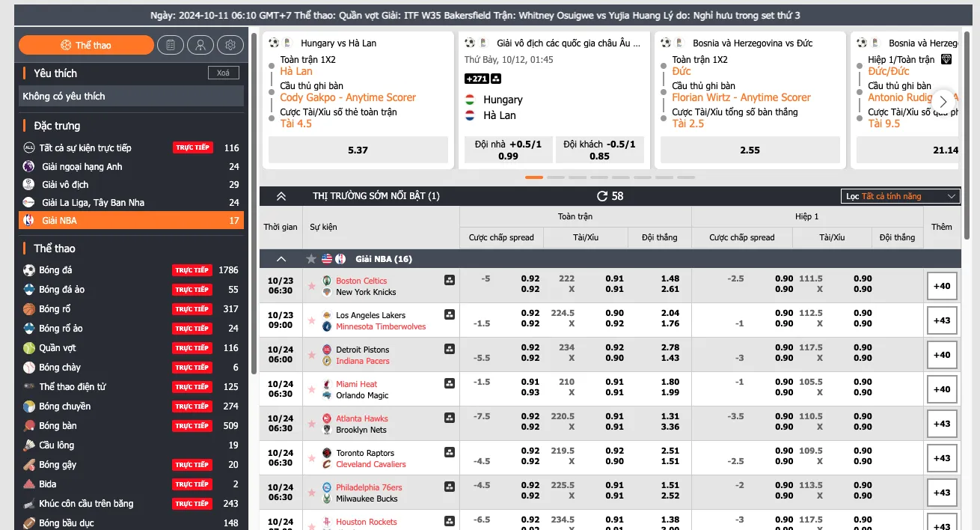
Task: Click Celtics full-match win odds 1.48
Action: (670, 280)
